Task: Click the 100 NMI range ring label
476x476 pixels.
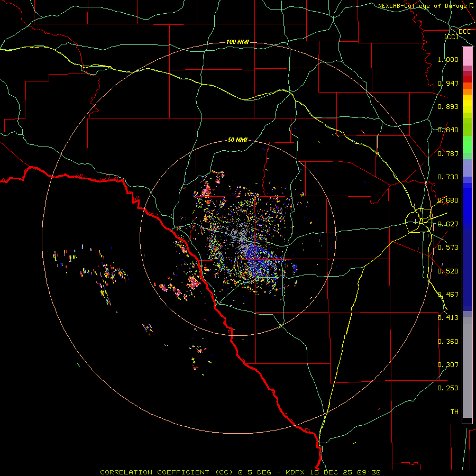Action: 237,42
